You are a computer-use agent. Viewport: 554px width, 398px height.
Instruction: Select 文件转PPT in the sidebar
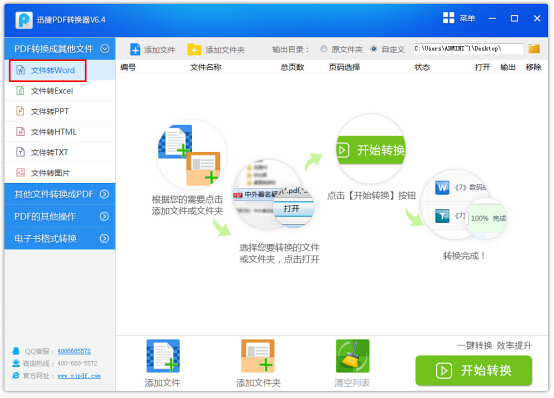[60, 111]
